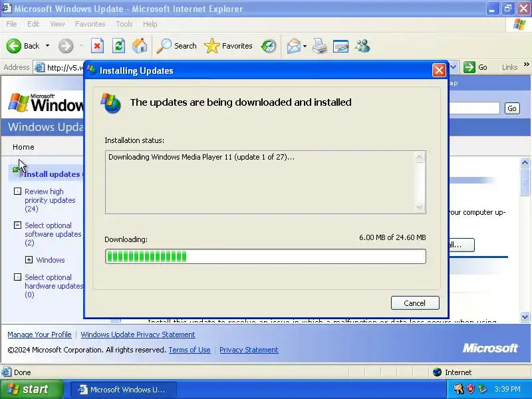
Task: Click the Internet zone globe icon in status bar
Action: click(x=437, y=372)
